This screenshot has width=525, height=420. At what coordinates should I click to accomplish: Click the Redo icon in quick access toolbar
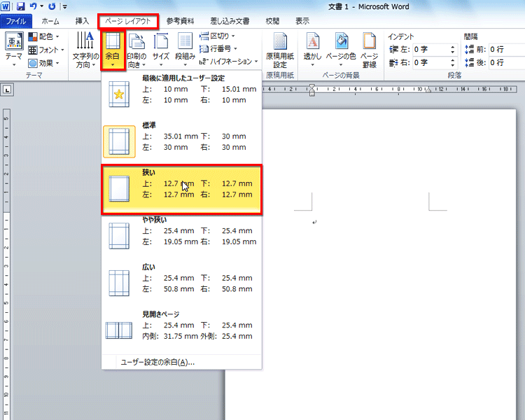tap(52, 6)
